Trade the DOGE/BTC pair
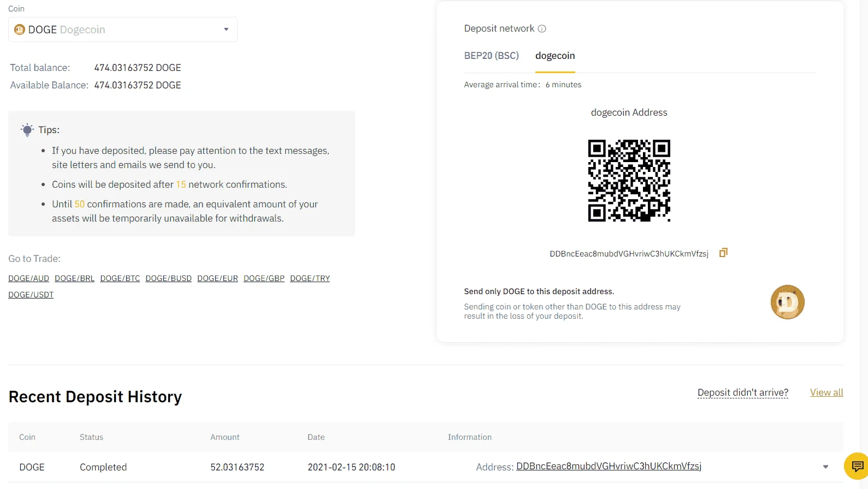The image size is (868, 489). point(120,278)
